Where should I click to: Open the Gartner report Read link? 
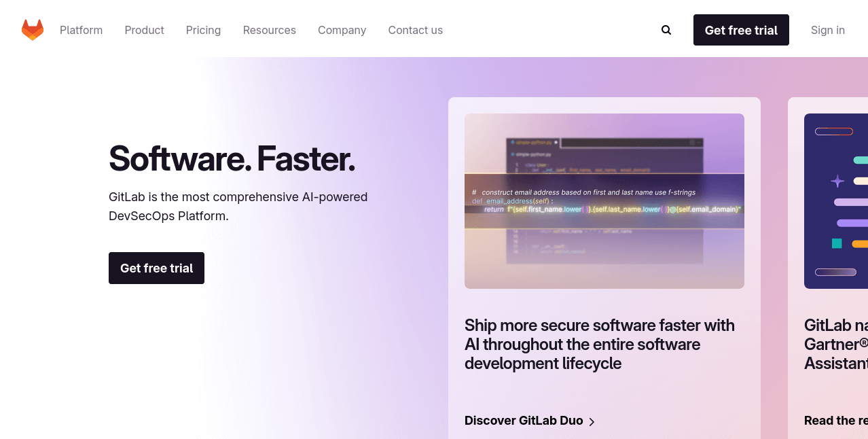(835, 420)
